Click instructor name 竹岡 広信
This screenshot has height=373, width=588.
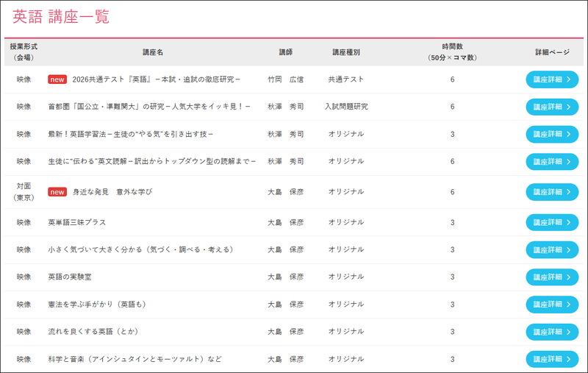point(286,79)
